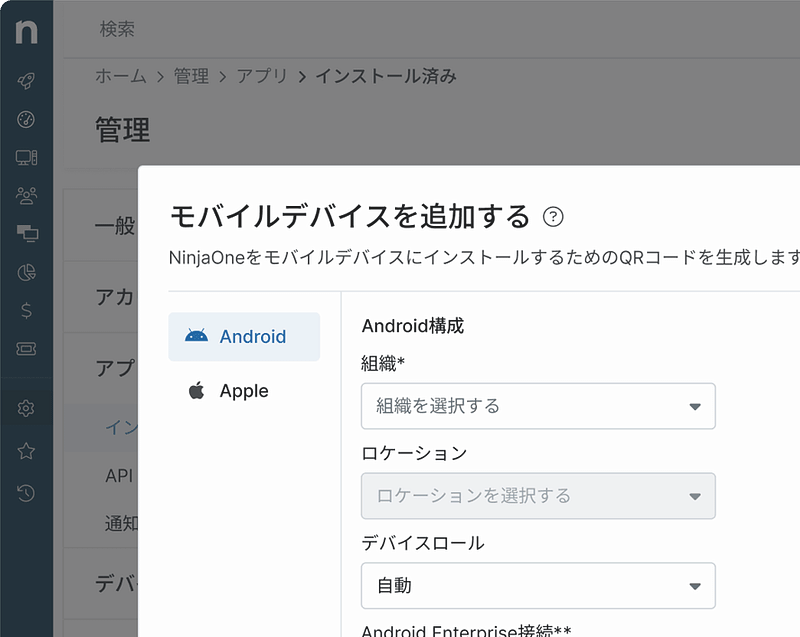The width and height of the screenshot is (800, 637).
Task: Open the dollar sign finance icon
Action: pos(26,311)
